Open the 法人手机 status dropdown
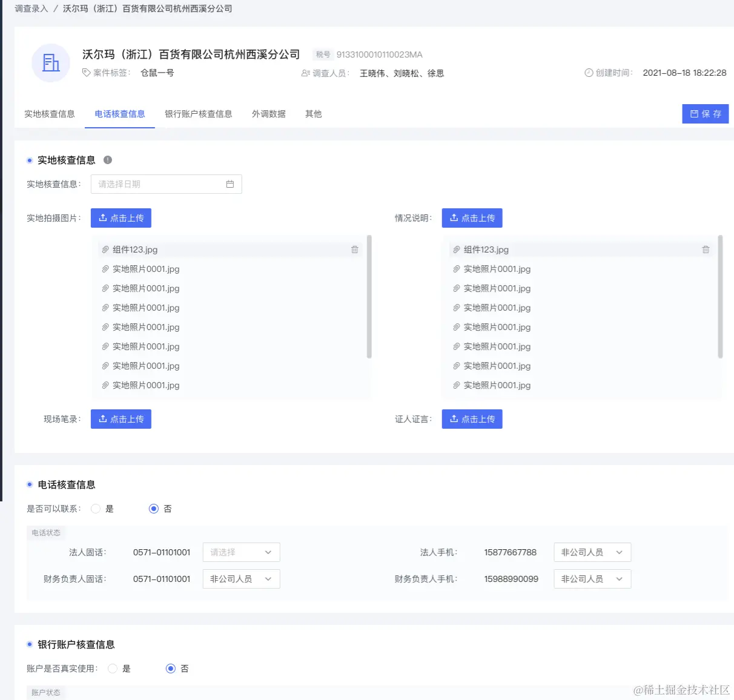 pyautogui.click(x=592, y=552)
